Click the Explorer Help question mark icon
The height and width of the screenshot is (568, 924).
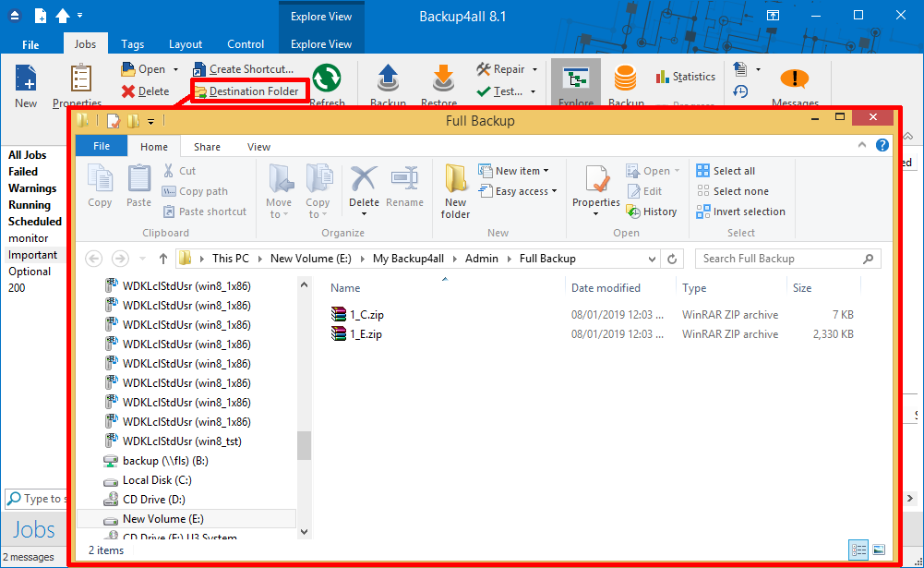882,146
